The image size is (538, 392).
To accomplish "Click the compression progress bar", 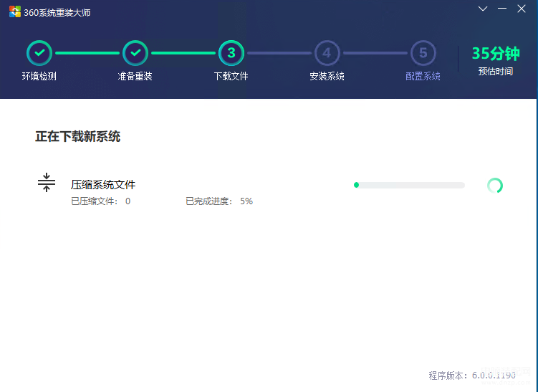I will point(409,186).
